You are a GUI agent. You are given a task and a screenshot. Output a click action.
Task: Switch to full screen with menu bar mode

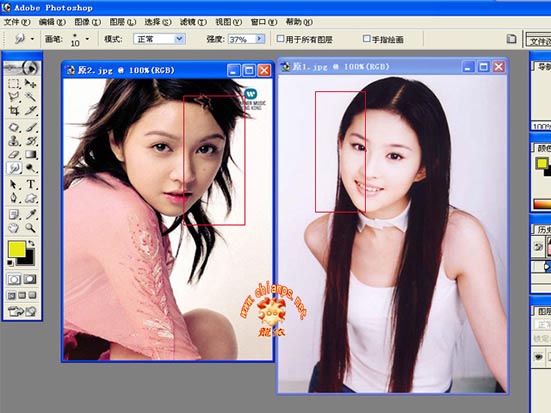coord(22,295)
